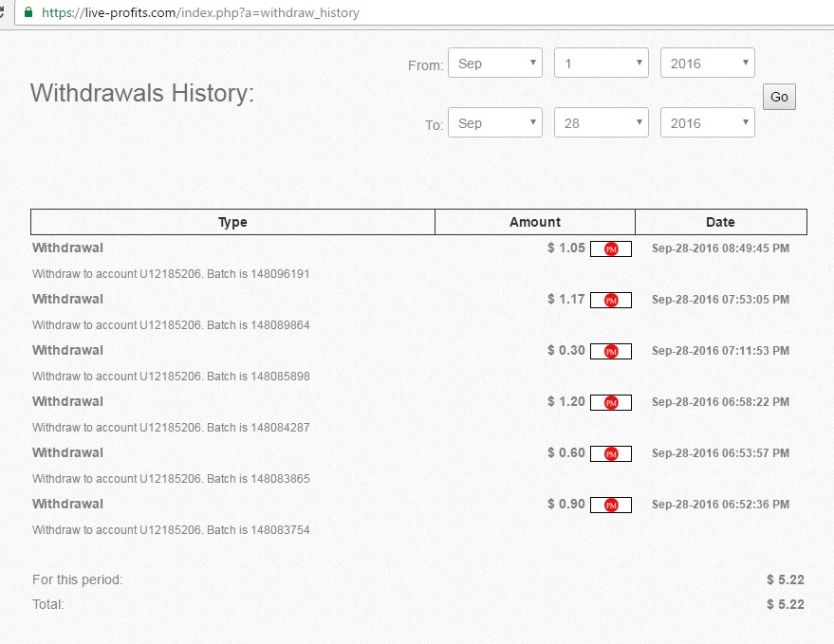Click the green secure padlock icon
Viewport: 834px width, 644px height.
click(x=28, y=11)
